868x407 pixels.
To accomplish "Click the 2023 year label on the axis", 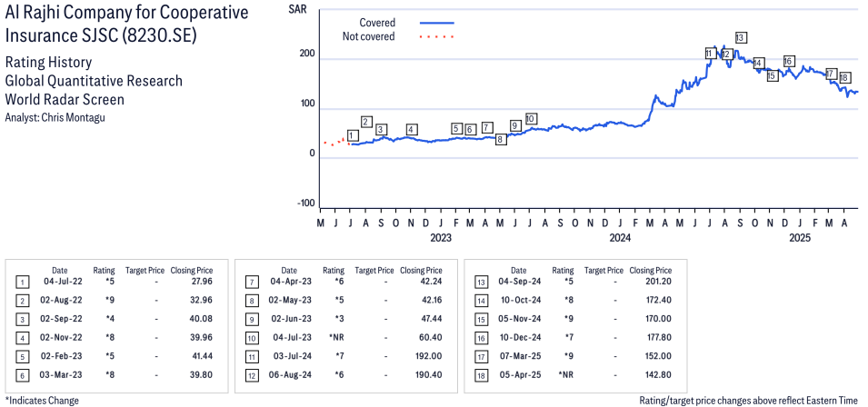I will pyautogui.click(x=441, y=238).
